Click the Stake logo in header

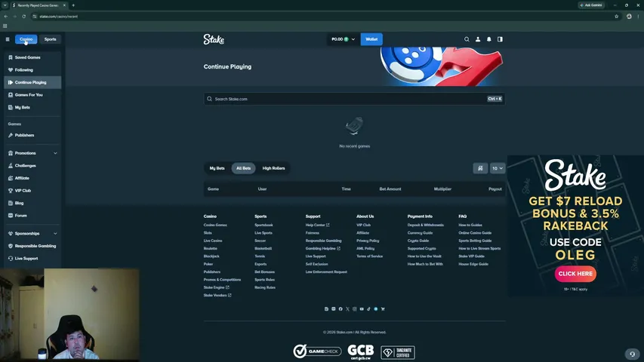214,39
